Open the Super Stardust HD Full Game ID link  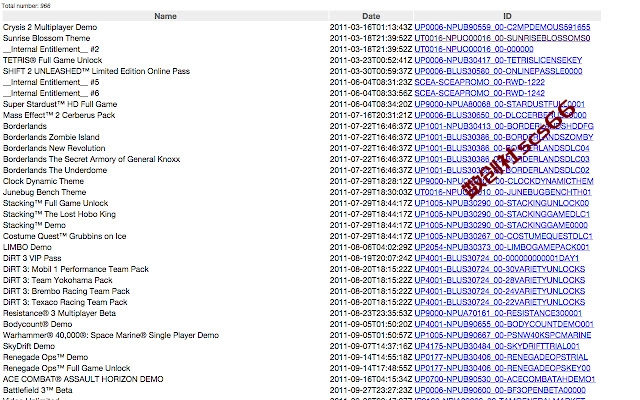pos(500,104)
